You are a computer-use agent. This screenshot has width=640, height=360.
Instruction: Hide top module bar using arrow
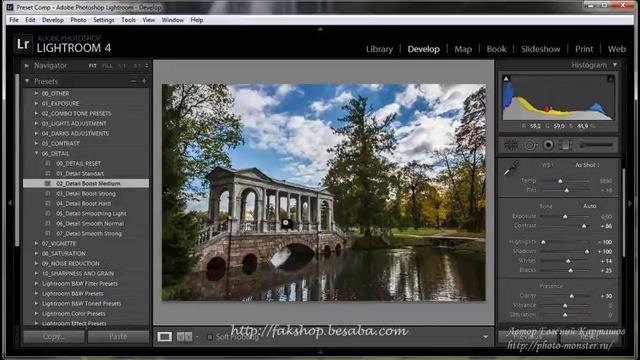[x=320, y=29]
